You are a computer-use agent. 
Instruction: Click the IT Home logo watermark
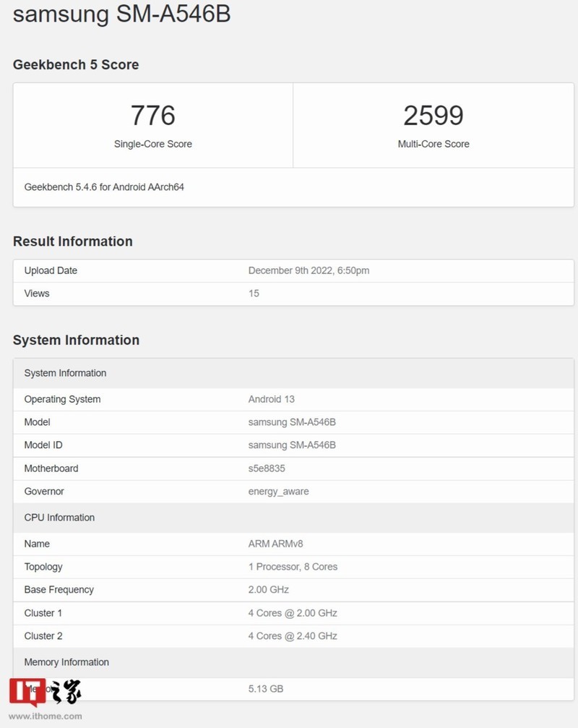[x=45, y=692]
